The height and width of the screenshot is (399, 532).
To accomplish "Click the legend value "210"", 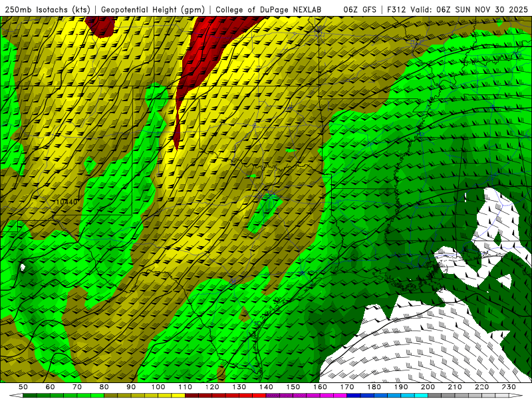I will pos(455,387).
